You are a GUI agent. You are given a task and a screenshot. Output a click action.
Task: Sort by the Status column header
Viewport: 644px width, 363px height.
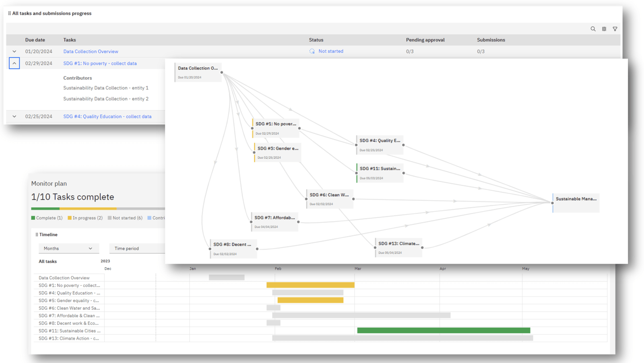(x=316, y=40)
